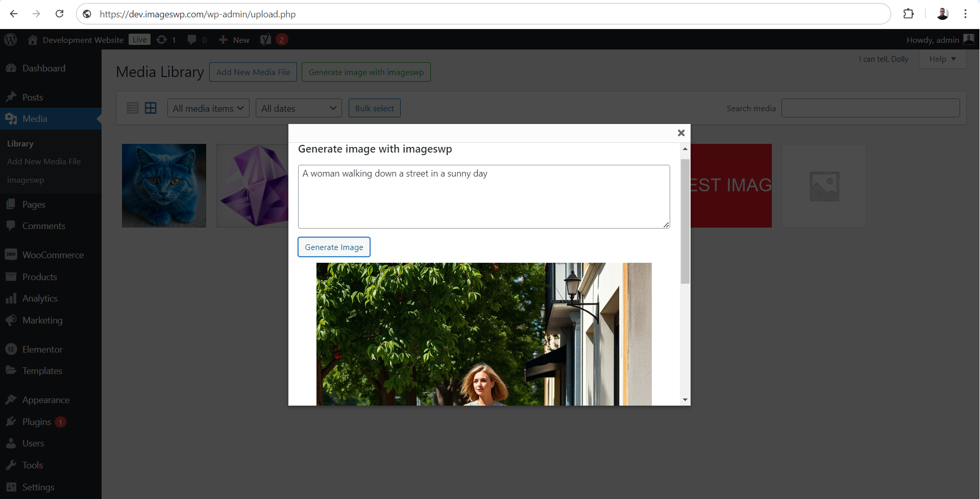This screenshot has width=980, height=499.
Task: Expand the Help tab dropdown
Action: 942,59
